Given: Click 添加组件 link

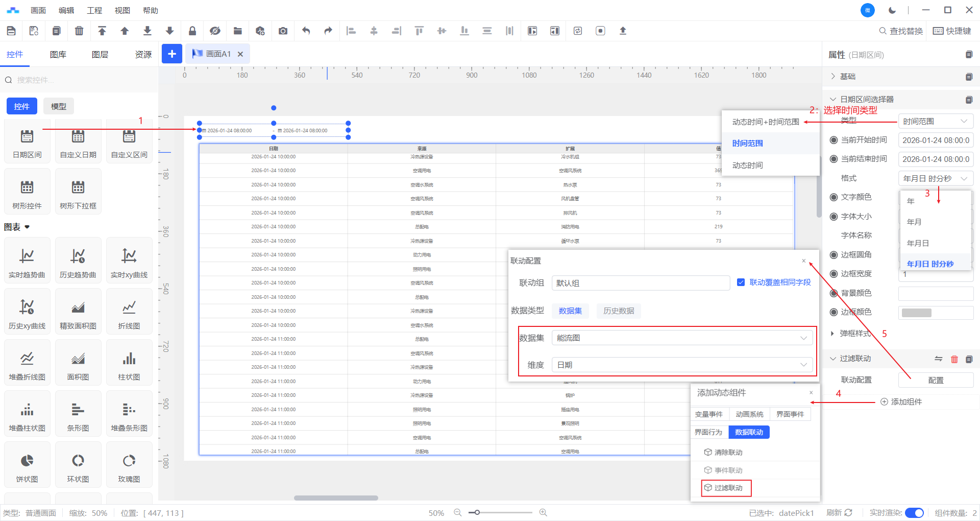Looking at the screenshot, I should (901, 402).
